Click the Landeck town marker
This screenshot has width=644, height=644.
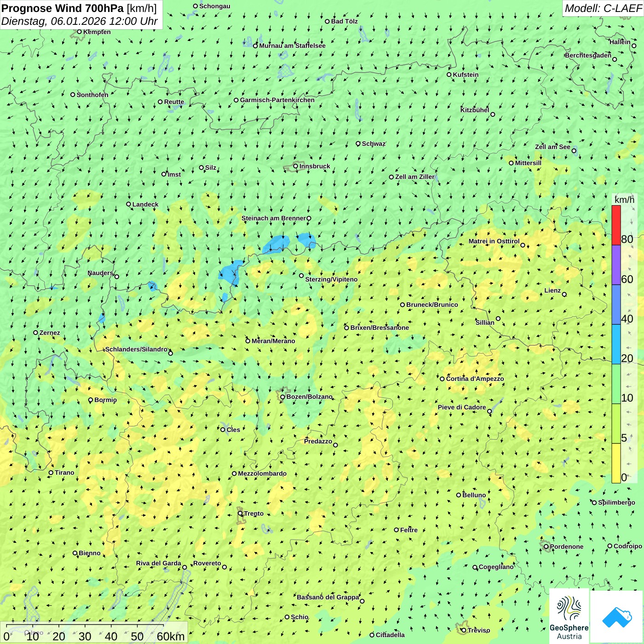click(128, 204)
